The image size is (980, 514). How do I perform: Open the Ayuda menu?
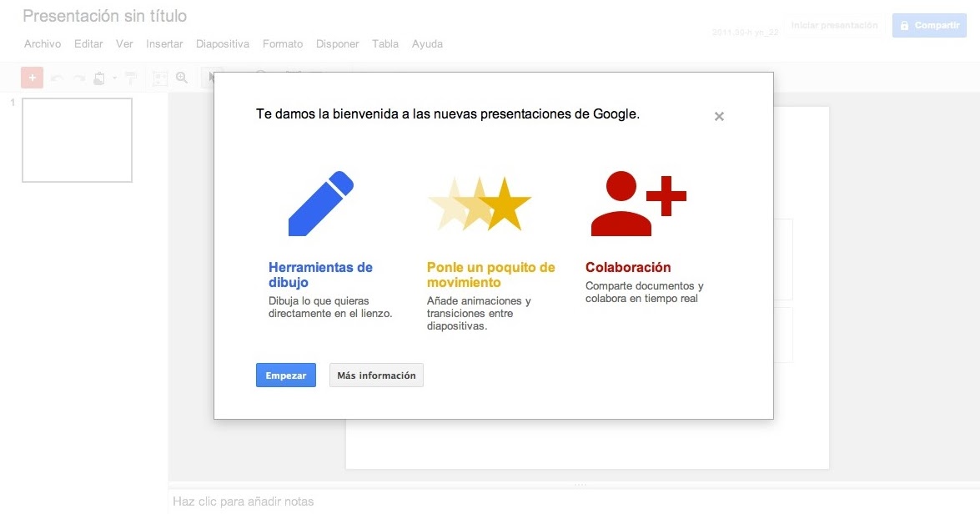pyautogui.click(x=428, y=43)
